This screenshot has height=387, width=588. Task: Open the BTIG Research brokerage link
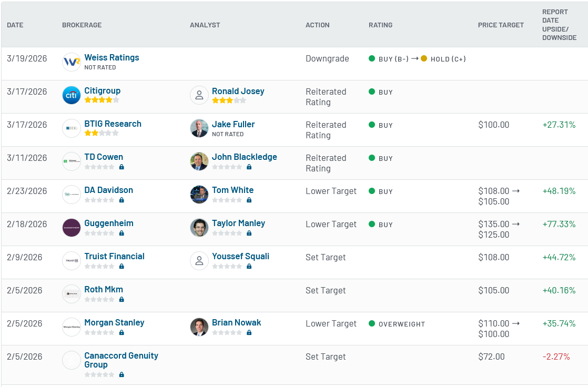[113, 124]
